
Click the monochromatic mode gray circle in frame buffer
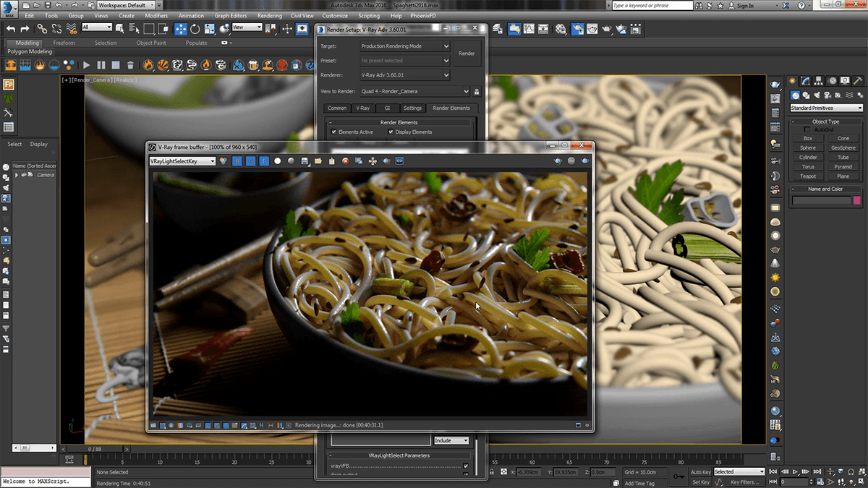coord(291,160)
